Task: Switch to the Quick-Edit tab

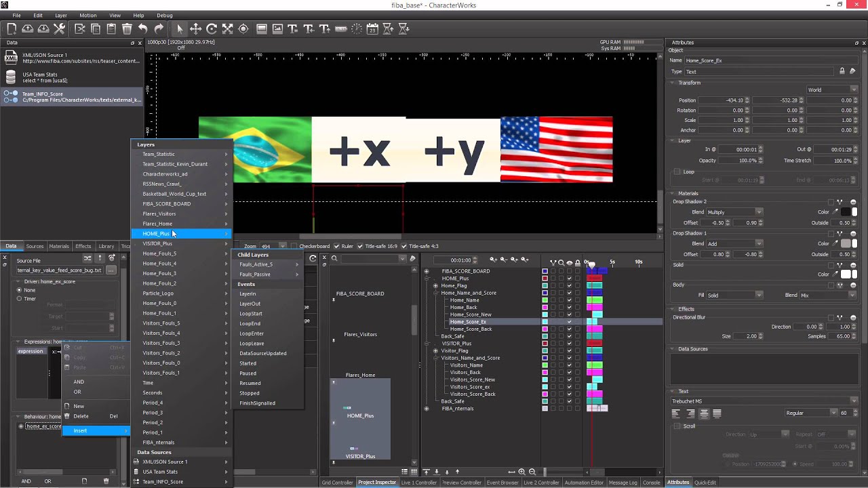Action: 705,483
